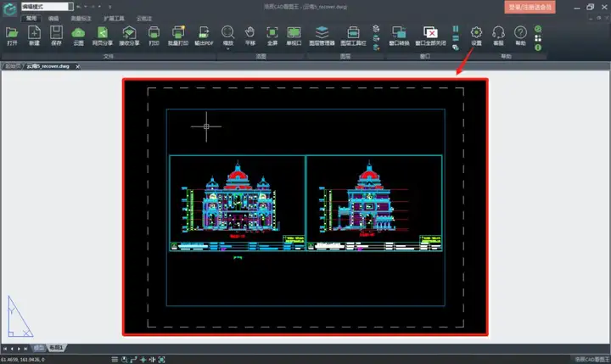This screenshot has width=611, height=364.
Task: Expand the arrow under 缩放 zoom
Action: click(x=228, y=49)
